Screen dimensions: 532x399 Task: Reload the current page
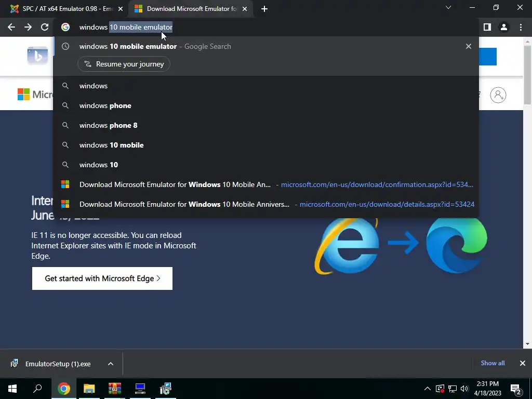coord(45,27)
